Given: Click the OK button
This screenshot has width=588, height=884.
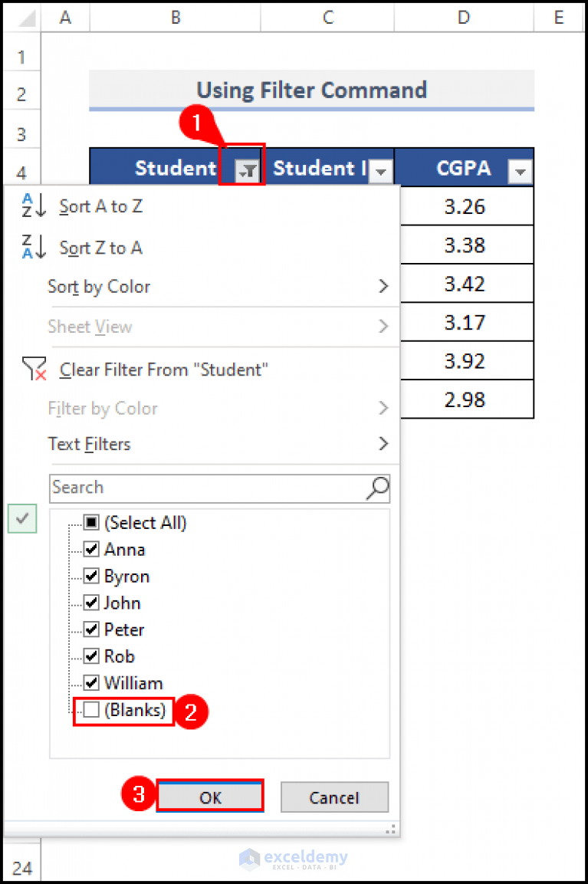Looking at the screenshot, I should point(209,797).
